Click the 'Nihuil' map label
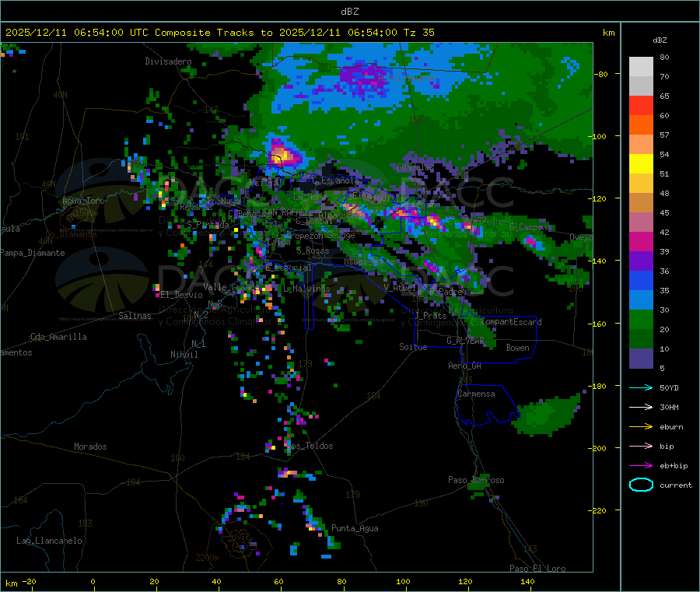 (184, 355)
